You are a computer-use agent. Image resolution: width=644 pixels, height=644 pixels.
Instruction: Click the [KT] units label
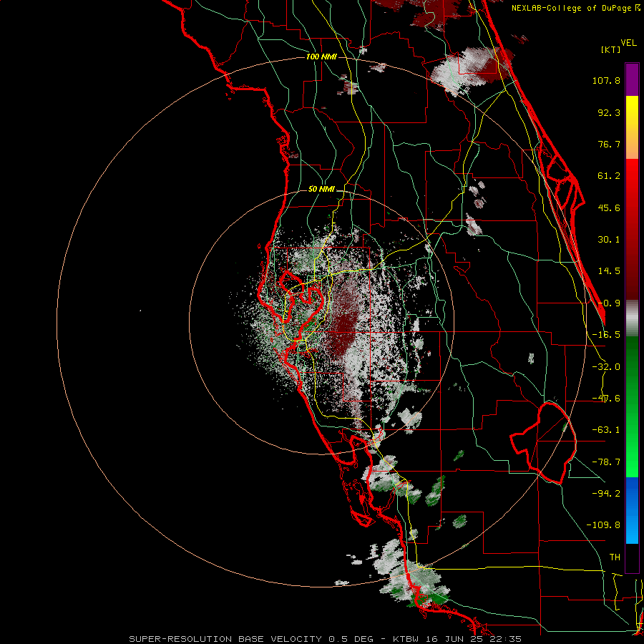(610, 49)
